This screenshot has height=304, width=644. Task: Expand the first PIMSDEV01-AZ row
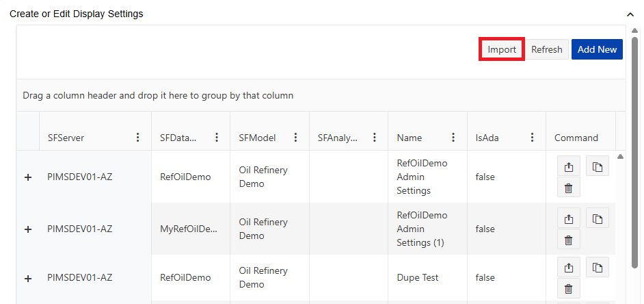28,177
